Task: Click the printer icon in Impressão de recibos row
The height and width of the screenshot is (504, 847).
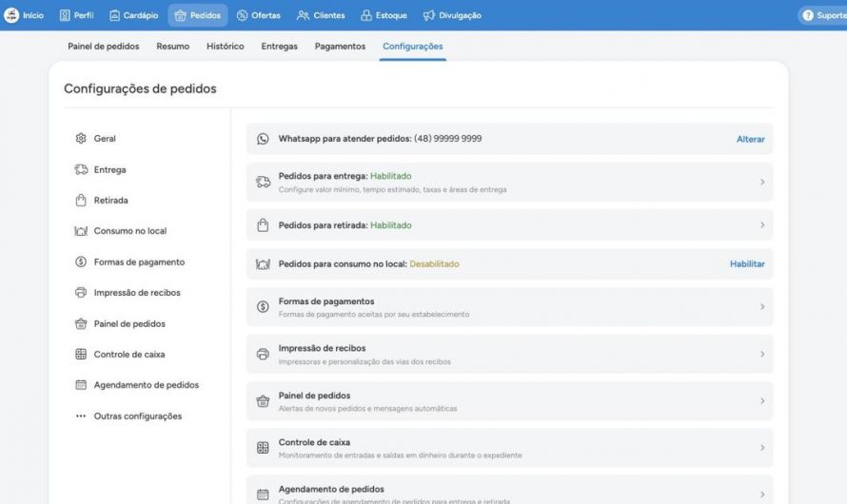Action: (263, 354)
